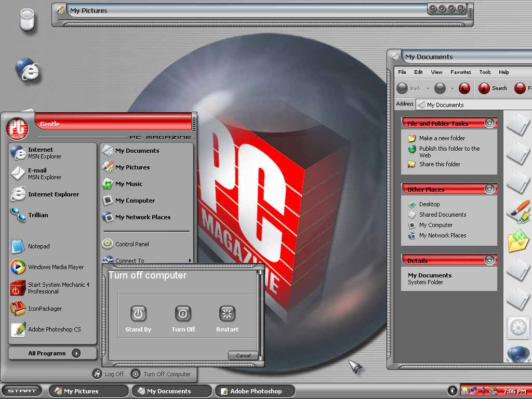Switch to Adobe Photoshop taskbar button
Image resolution: width=532 pixels, height=399 pixels.
[x=255, y=391]
